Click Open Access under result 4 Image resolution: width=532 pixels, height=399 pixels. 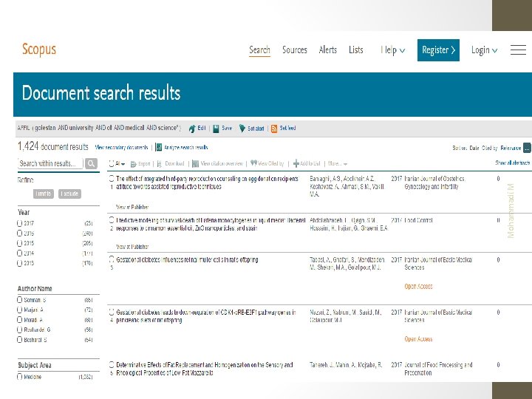tap(418, 339)
